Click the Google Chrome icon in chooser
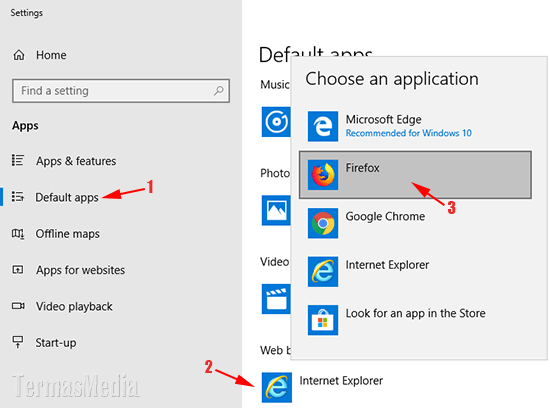This screenshot has height=408, width=550. pos(323,223)
